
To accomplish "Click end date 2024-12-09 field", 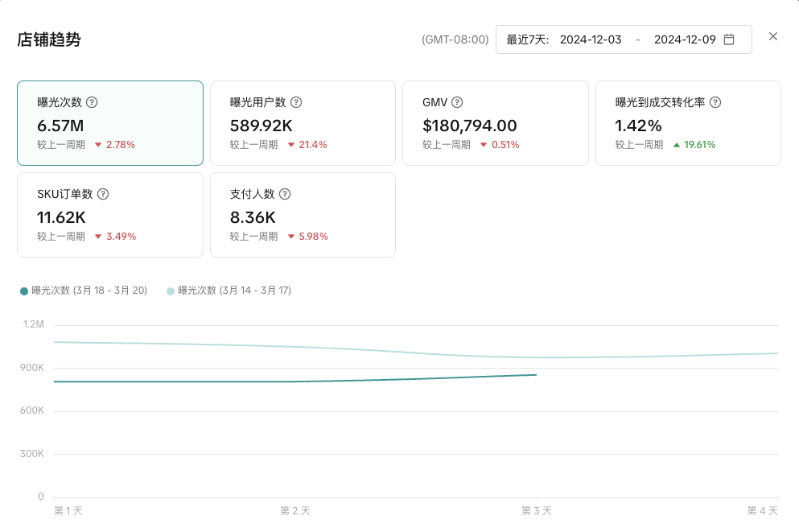I will point(684,39).
